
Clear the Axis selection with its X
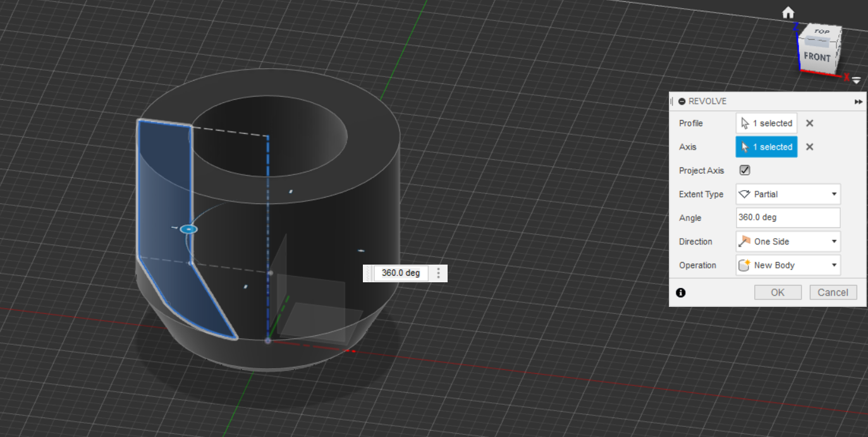click(809, 147)
